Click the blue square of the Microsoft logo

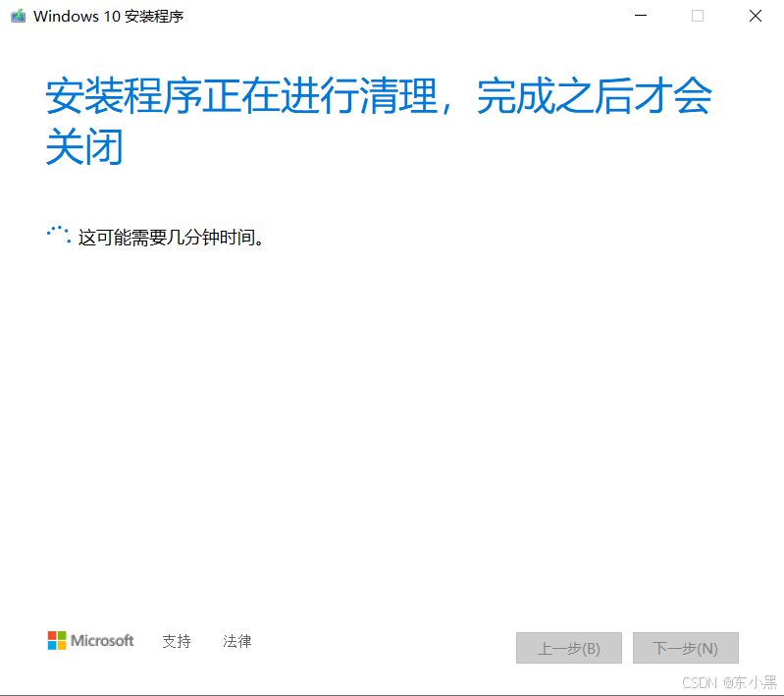pyautogui.click(x=52, y=645)
